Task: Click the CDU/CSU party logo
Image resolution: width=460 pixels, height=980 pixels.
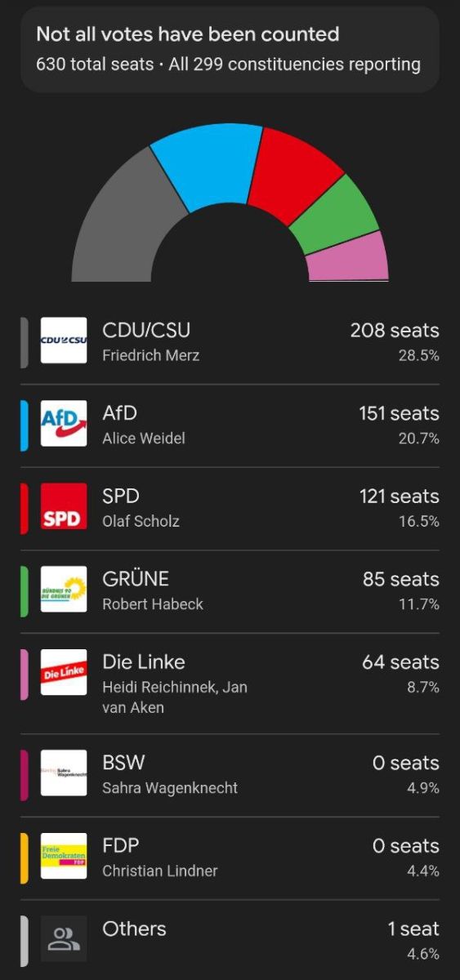Action: coord(64,341)
